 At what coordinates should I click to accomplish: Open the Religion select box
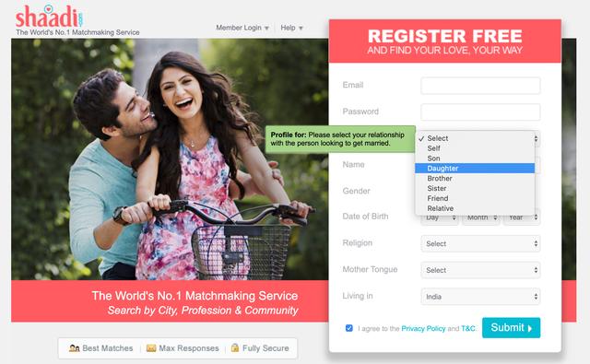click(480, 243)
